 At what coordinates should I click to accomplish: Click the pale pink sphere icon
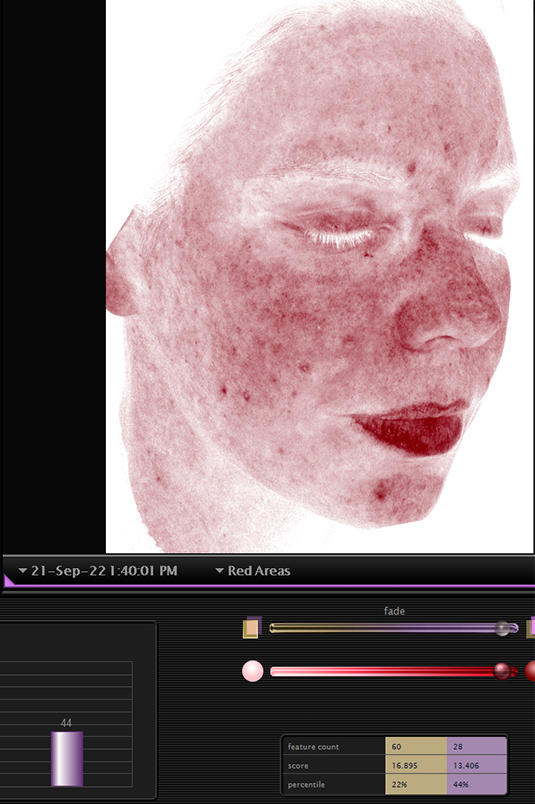252,671
